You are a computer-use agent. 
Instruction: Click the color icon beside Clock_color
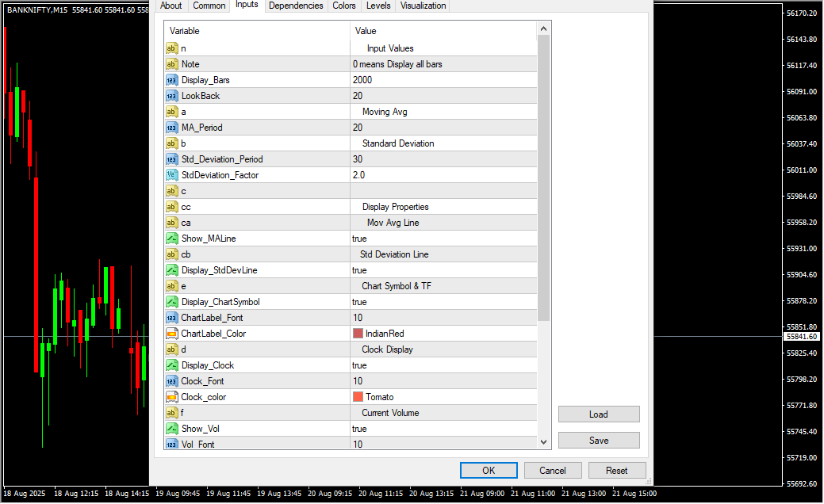tap(171, 397)
